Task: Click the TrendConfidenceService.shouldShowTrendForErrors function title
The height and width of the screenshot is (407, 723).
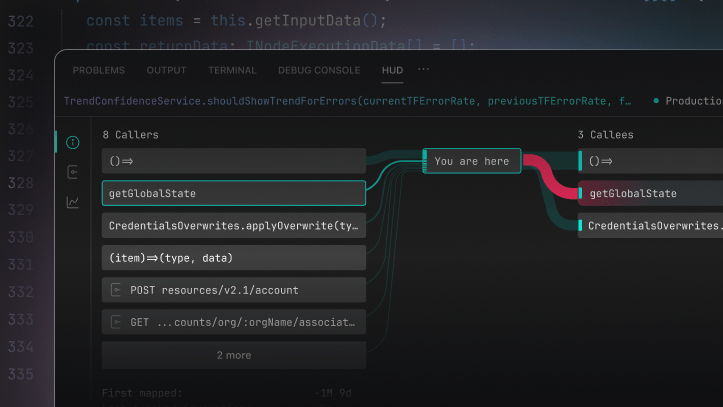Action: coord(348,101)
